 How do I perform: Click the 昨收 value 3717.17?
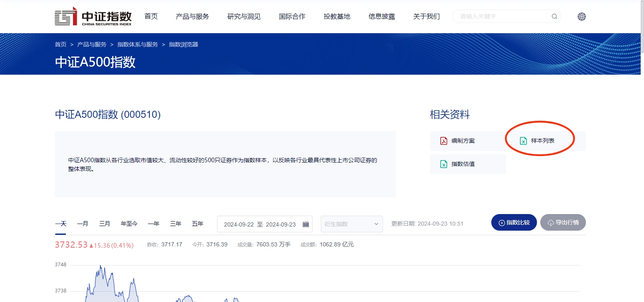(x=172, y=244)
